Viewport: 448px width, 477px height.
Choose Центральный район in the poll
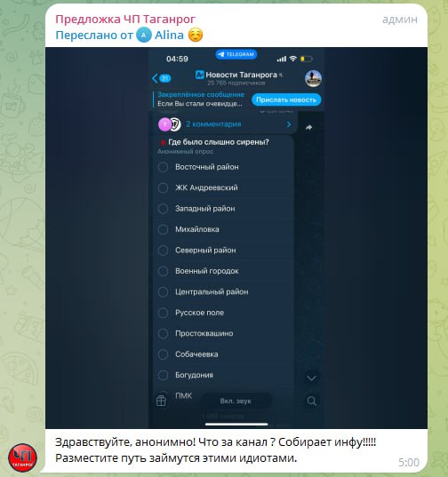(223, 291)
